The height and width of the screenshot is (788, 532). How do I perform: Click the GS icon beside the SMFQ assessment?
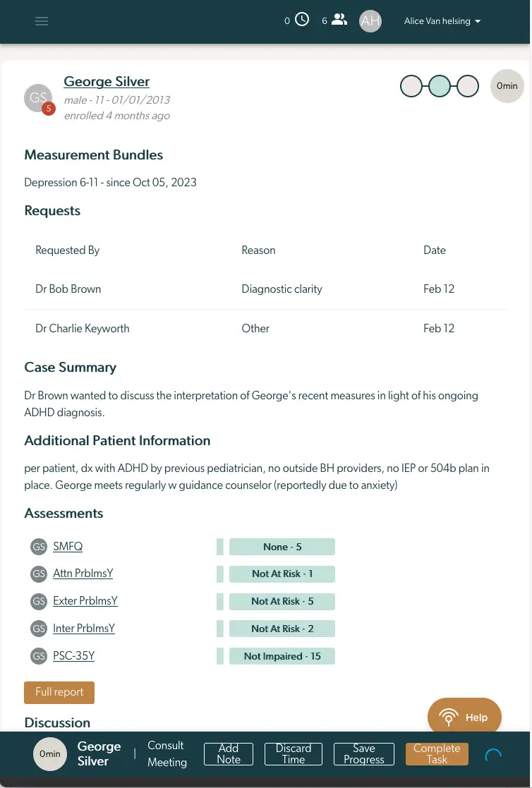[39, 546]
